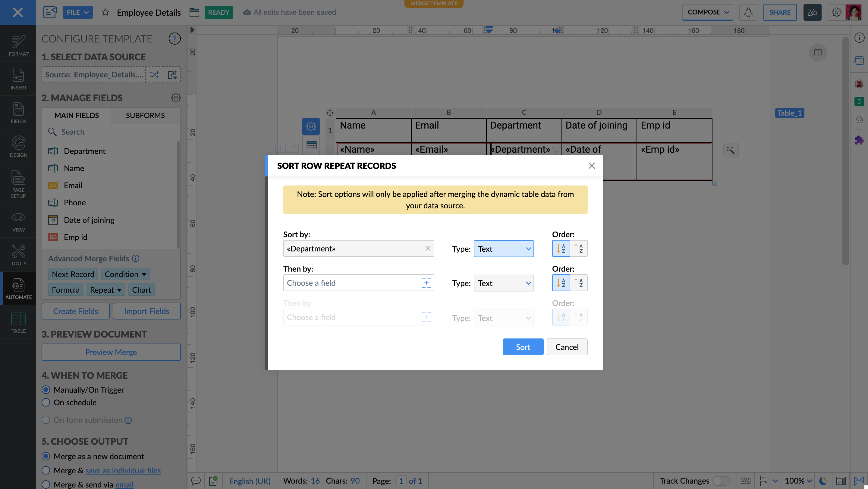The width and height of the screenshot is (868, 489).
Task: Open the document folder location icon
Action: pyautogui.click(x=194, y=12)
